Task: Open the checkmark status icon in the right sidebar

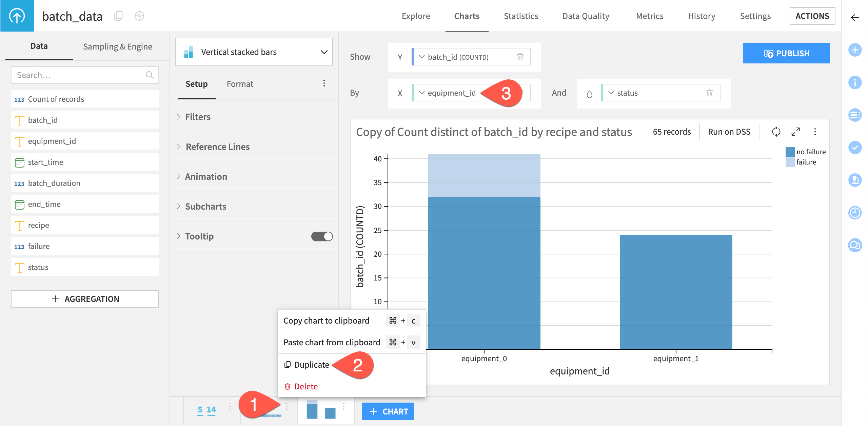Action: click(855, 148)
